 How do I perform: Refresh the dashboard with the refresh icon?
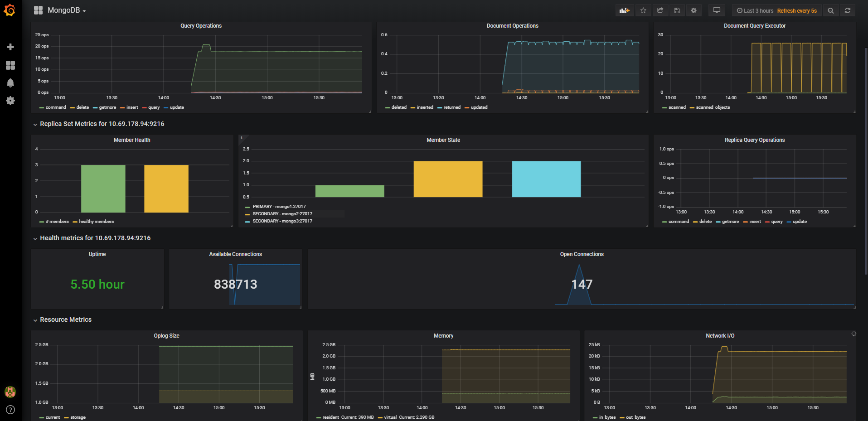[848, 10]
